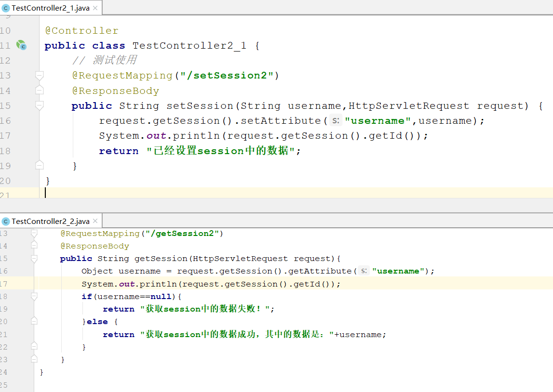The height and width of the screenshot is (392, 553).
Task: Close the TestController2_2.java tab
Action: 95,221
